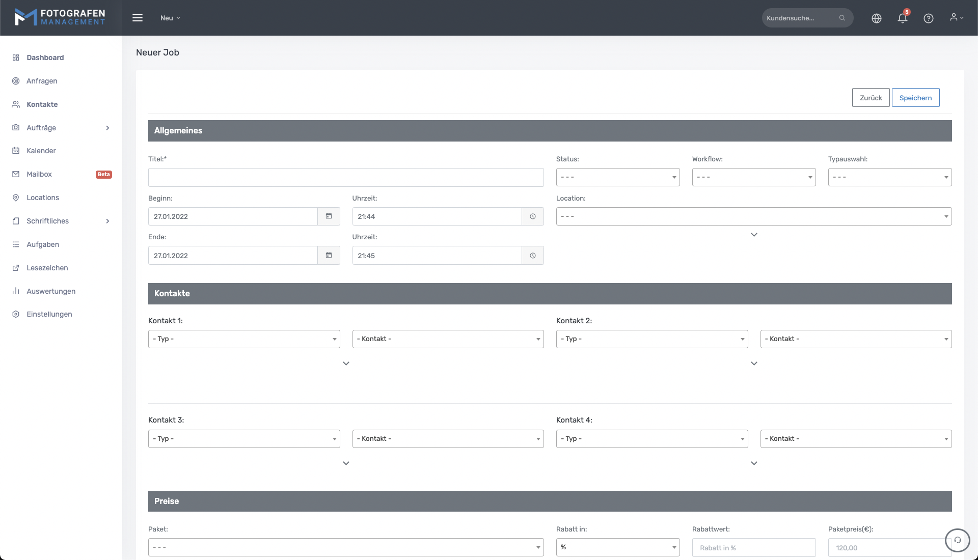Click the search icon in Kundensuche
The width and height of the screenshot is (978, 560).
click(x=842, y=18)
